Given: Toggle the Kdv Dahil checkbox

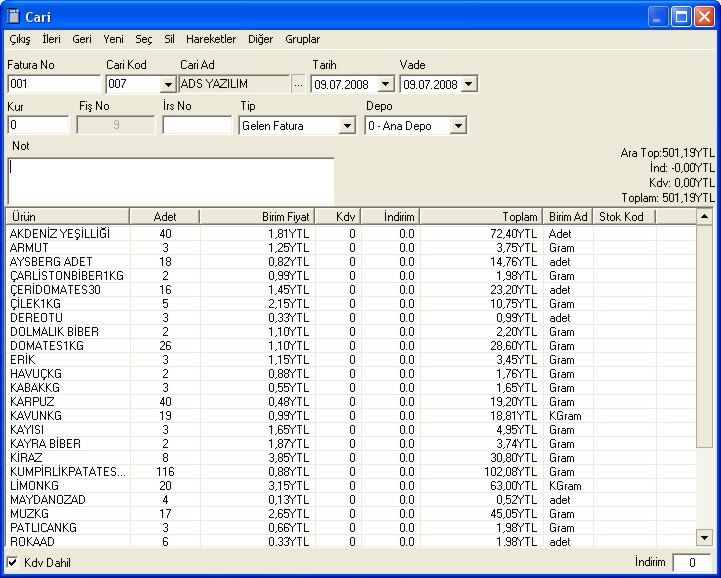Looking at the screenshot, I should coord(13,562).
